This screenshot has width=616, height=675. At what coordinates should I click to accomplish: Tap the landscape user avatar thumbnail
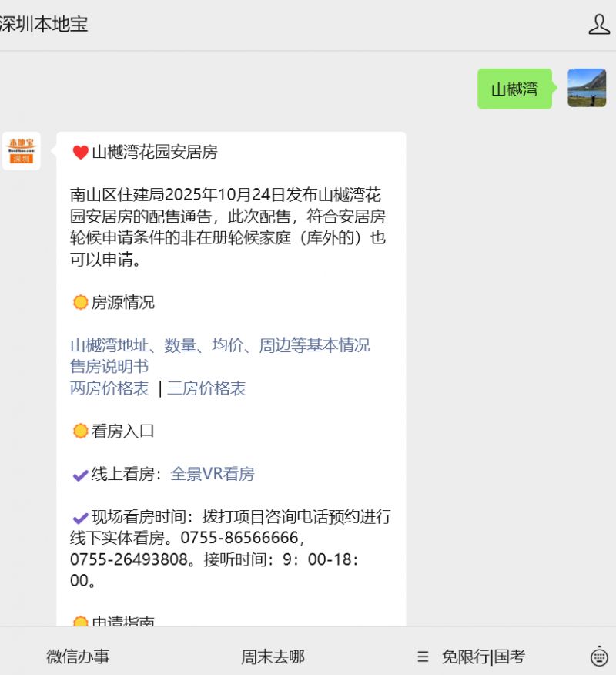[587, 88]
